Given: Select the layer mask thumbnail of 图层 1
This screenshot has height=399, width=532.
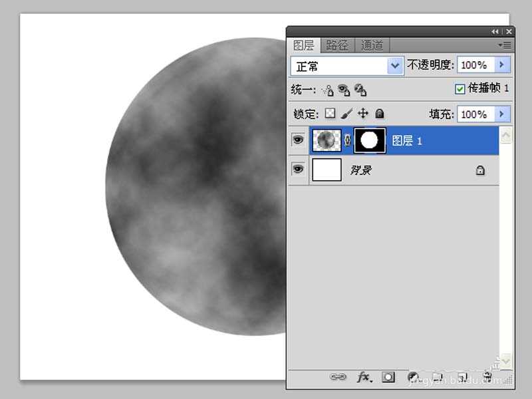Looking at the screenshot, I should [370, 140].
